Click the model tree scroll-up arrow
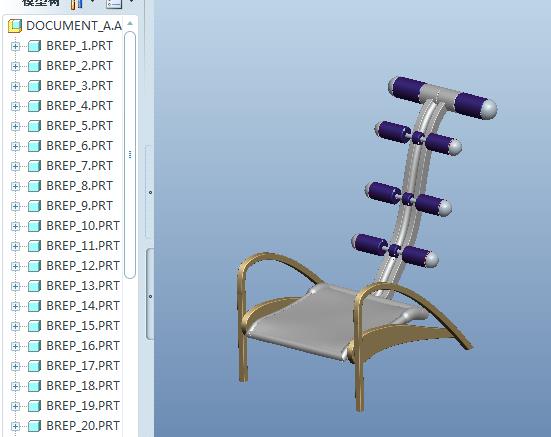The image size is (551, 437). (130, 24)
